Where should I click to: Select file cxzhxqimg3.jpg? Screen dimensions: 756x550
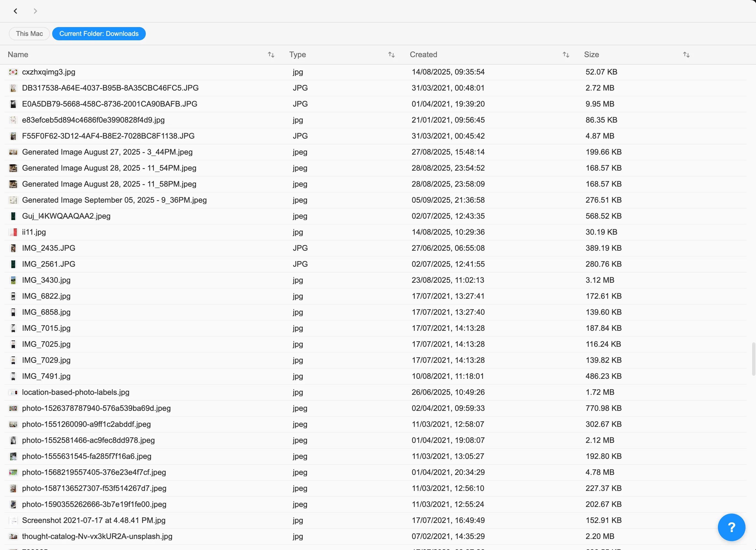[49, 72]
